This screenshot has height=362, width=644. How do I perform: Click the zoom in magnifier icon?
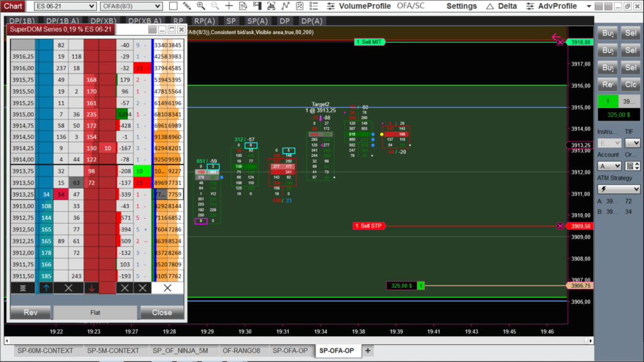201,6
